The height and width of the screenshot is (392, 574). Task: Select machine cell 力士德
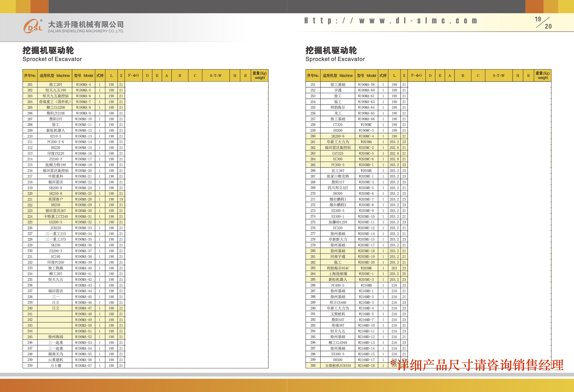[x=55, y=366]
